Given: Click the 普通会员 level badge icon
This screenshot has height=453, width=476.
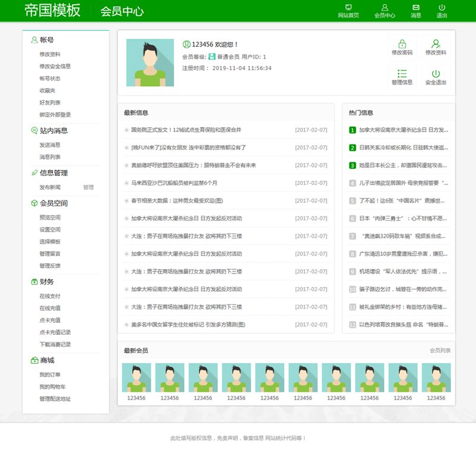Looking at the screenshot, I should click(x=212, y=56).
